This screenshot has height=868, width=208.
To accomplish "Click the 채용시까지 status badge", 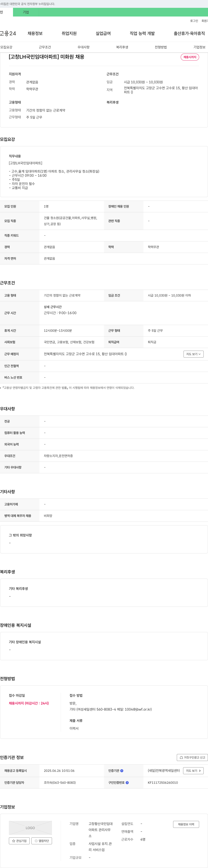I will click(x=190, y=57).
